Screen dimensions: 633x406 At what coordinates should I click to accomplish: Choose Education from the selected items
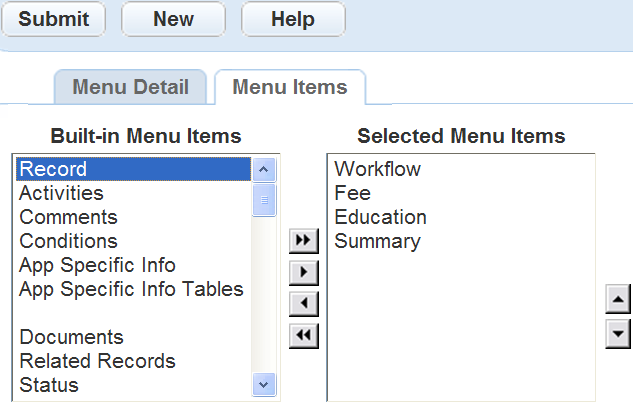(x=381, y=217)
